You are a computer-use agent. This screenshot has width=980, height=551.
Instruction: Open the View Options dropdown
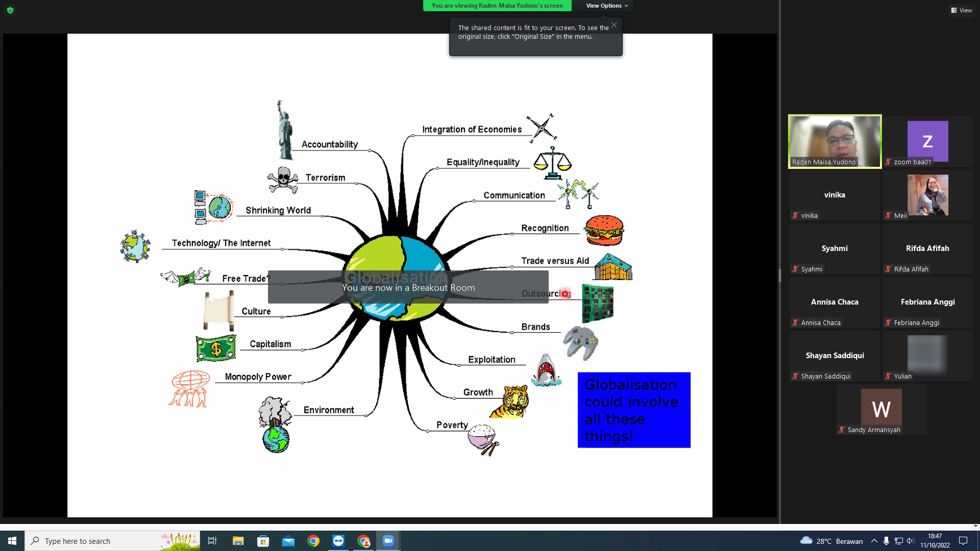click(x=606, y=6)
